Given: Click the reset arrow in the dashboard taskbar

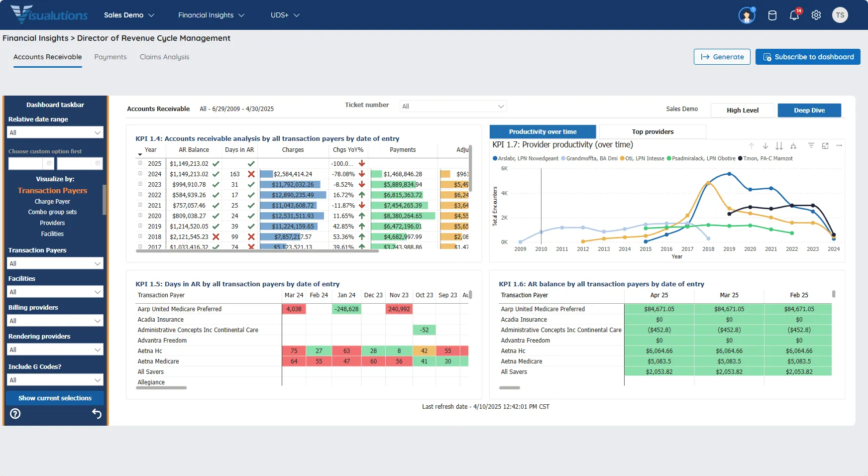Looking at the screenshot, I should (x=97, y=413).
